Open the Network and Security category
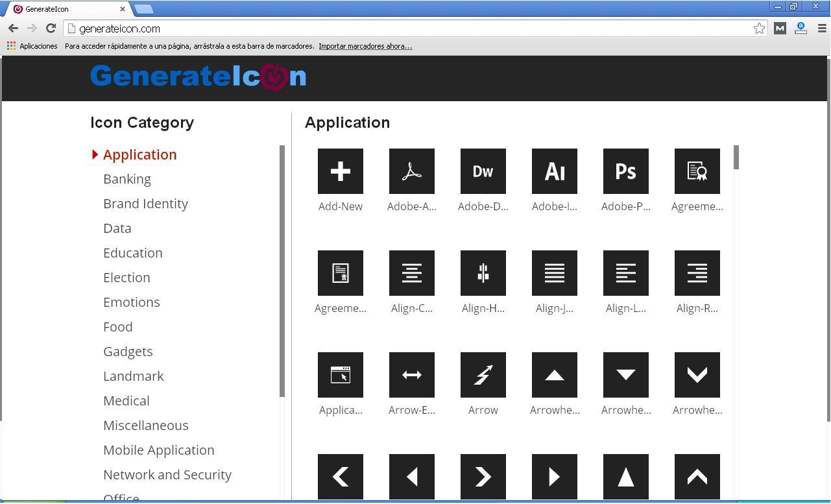 click(x=167, y=475)
